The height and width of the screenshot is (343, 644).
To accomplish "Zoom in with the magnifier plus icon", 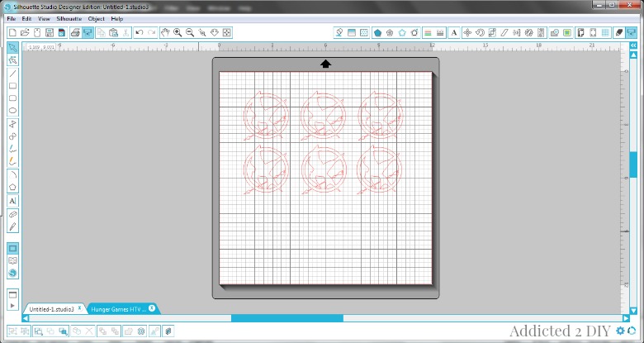I will click(x=178, y=33).
